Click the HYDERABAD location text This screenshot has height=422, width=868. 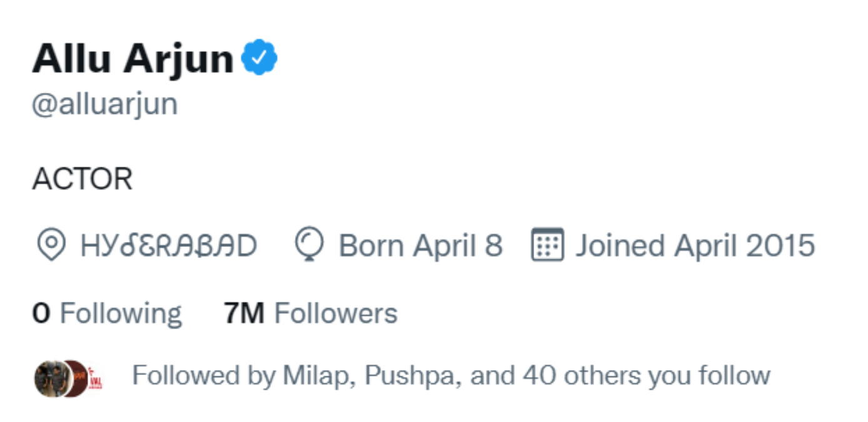169,246
